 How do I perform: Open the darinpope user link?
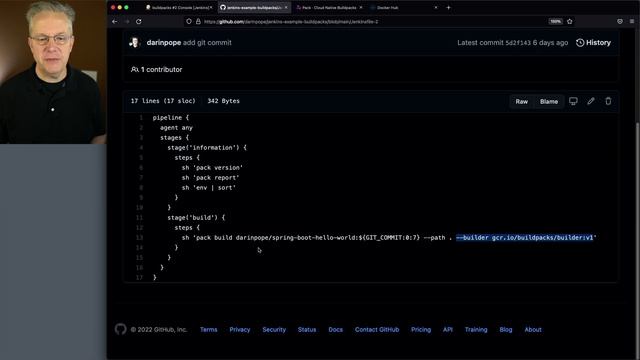coord(164,42)
